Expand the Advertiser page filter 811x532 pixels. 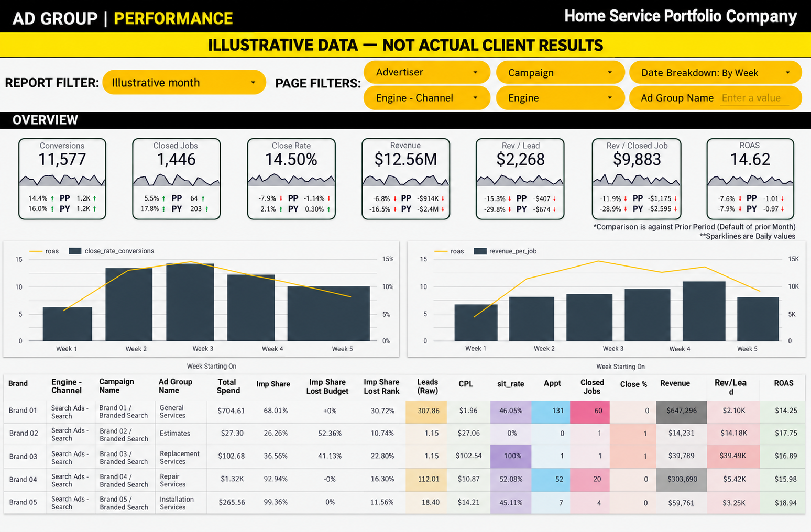(426, 72)
